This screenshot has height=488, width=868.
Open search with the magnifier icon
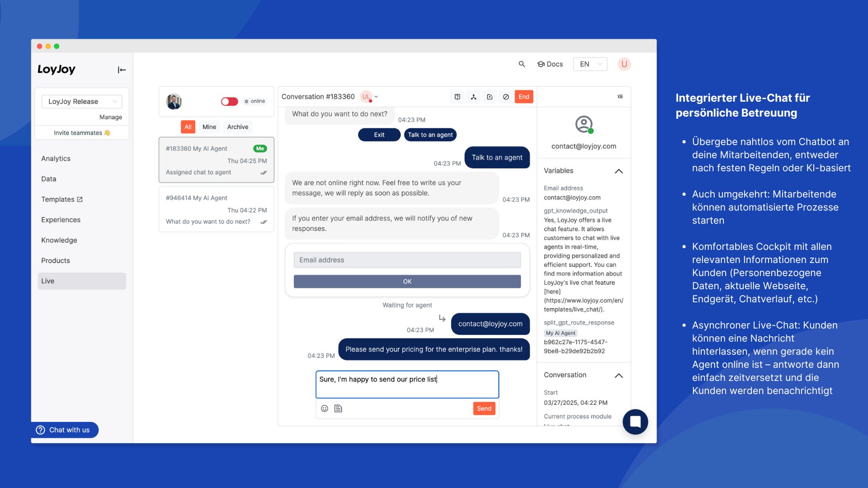coord(522,64)
